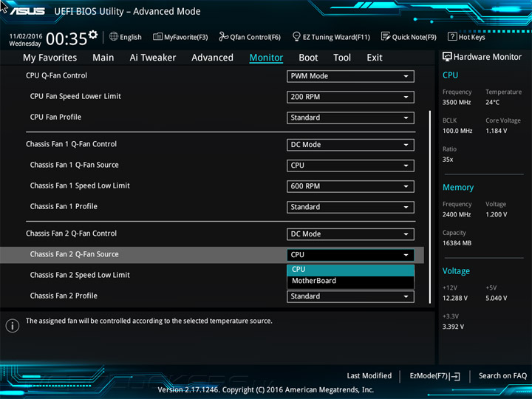Click the Hardware Monitor screen icon
This screenshot has height=399, width=532.
pyautogui.click(x=447, y=57)
